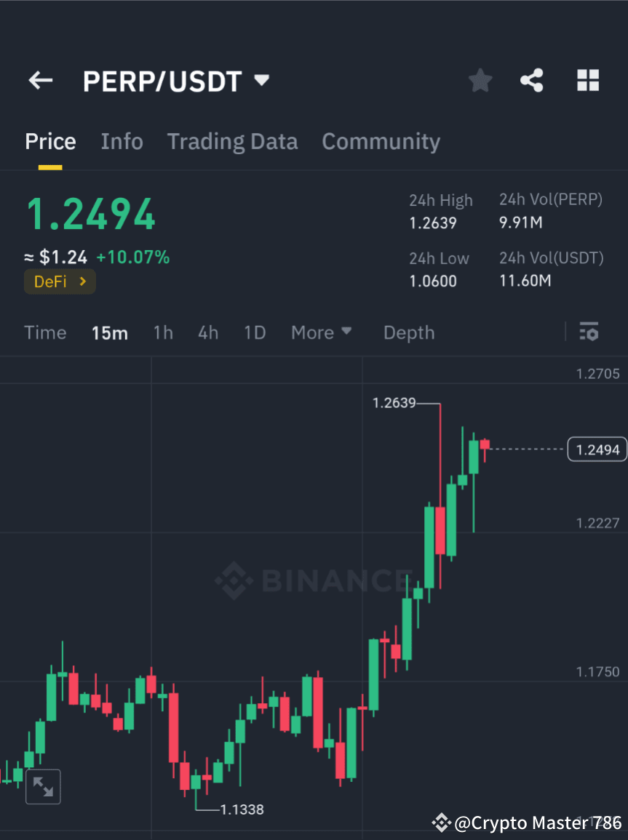Activate the 1D chart view

point(255,332)
